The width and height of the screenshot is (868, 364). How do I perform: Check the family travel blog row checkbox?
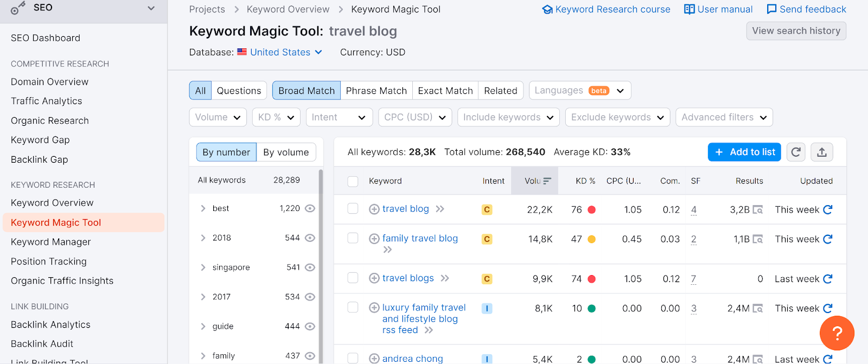353,238
